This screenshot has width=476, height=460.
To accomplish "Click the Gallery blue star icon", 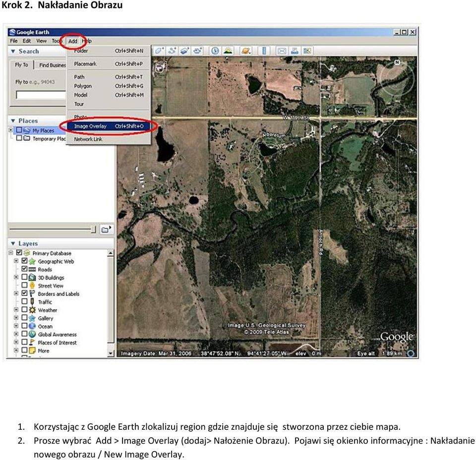I will [32, 318].
